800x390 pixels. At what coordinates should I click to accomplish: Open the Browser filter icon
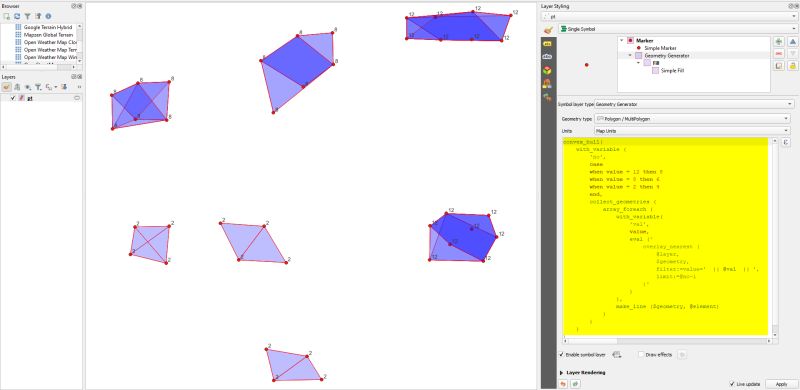[x=28, y=16]
